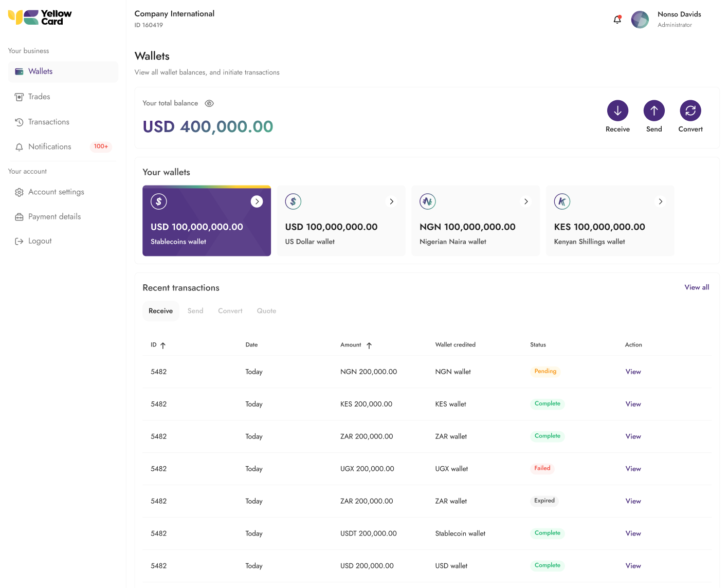The width and height of the screenshot is (728, 588).
Task: Click the Receive down-arrow icon
Action: click(617, 111)
